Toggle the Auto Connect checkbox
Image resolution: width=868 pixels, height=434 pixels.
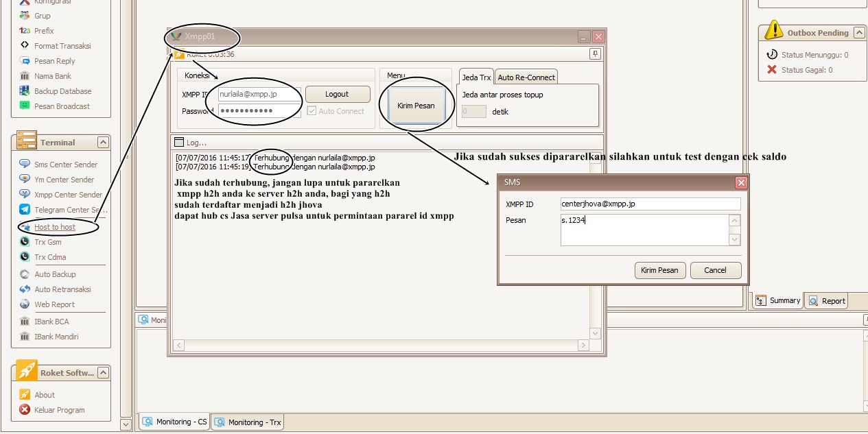312,111
